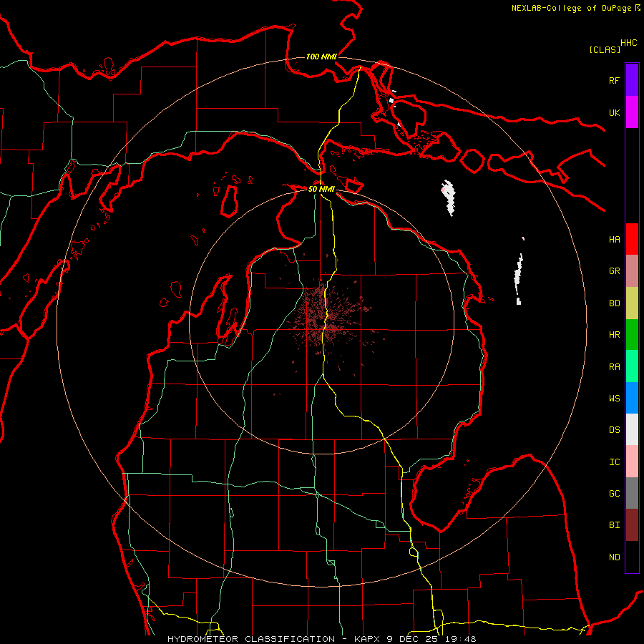This screenshot has width=644, height=644.
Task: Click the RF legend label
Action: 614,80
